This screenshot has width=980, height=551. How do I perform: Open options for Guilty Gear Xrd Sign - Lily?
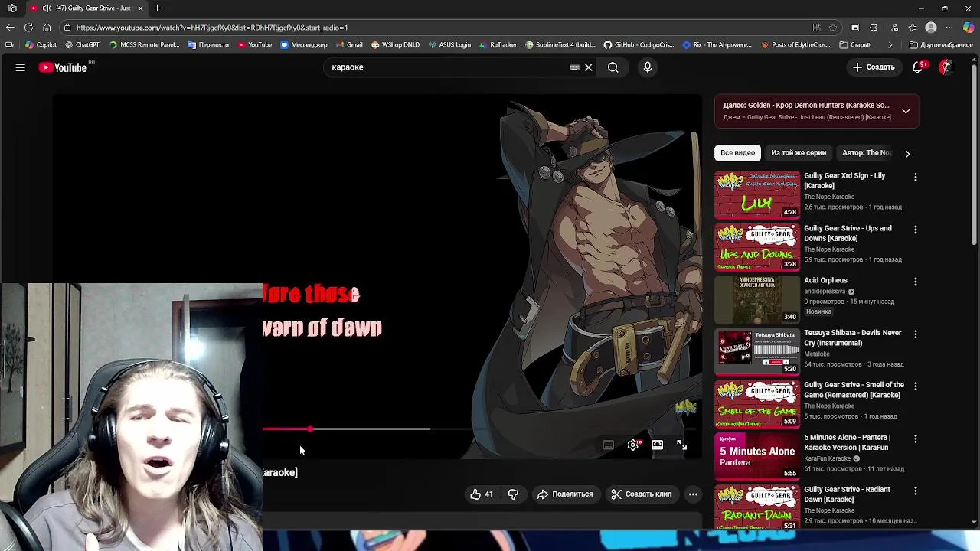(x=915, y=177)
